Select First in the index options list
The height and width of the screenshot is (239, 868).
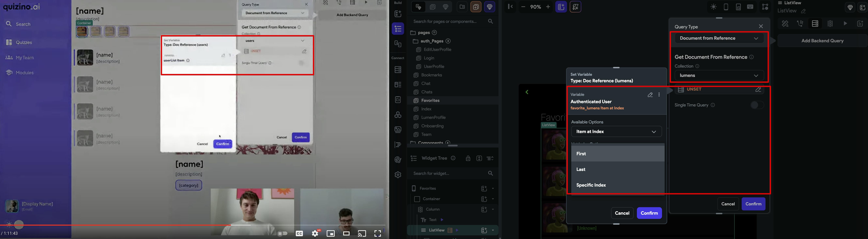click(x=618, y=154)
